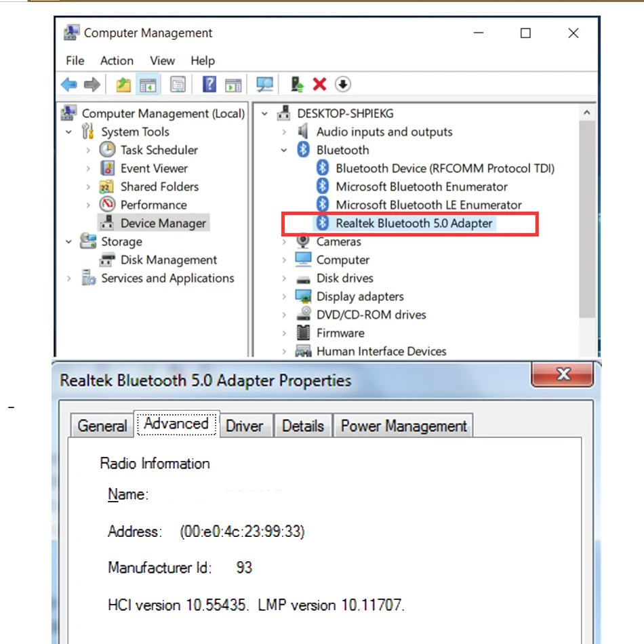The height and width of the screenshot is (644, 644).
Task: Collapse the System Tools node
Action: coord(68,132)
